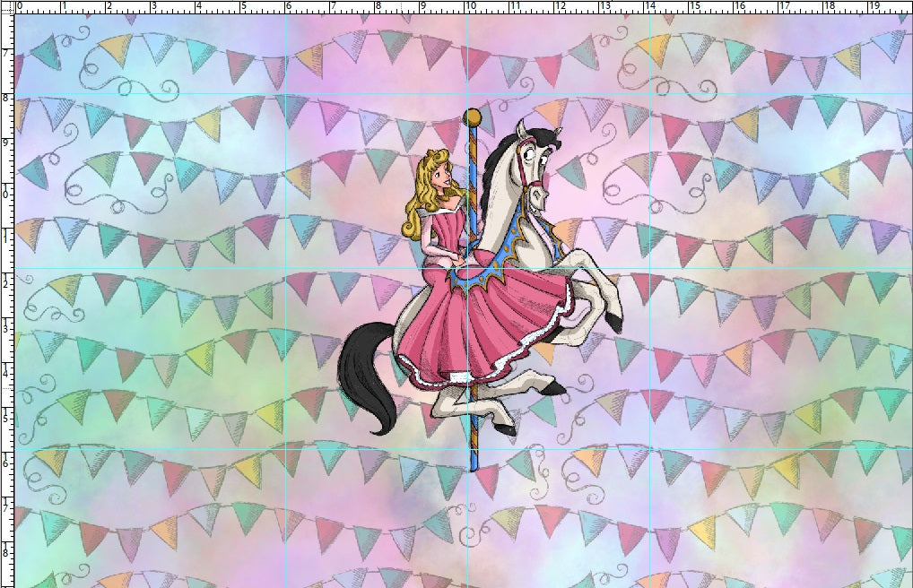Image resolution: width=913 pixels, height=588 pixels.
Task: Click the carousel pole below the horse
Action: click(x=473, y=444)
